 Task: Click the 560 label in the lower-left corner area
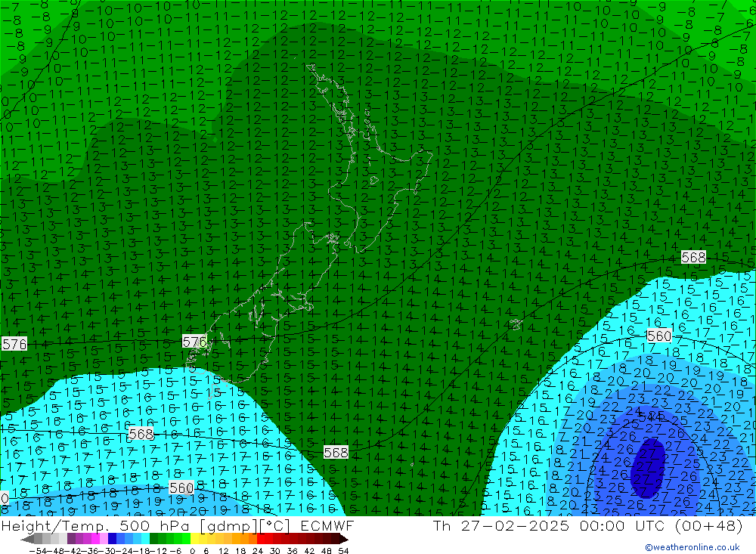[181, 488]
